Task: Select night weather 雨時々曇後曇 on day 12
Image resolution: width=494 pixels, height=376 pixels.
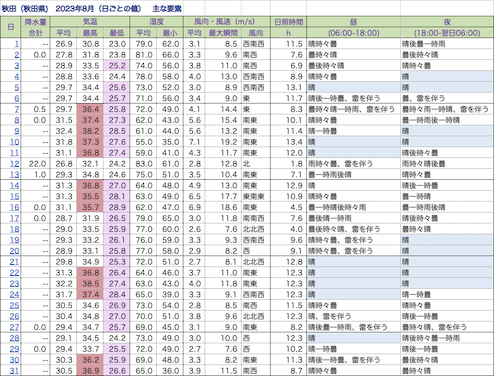Action: 424,164
